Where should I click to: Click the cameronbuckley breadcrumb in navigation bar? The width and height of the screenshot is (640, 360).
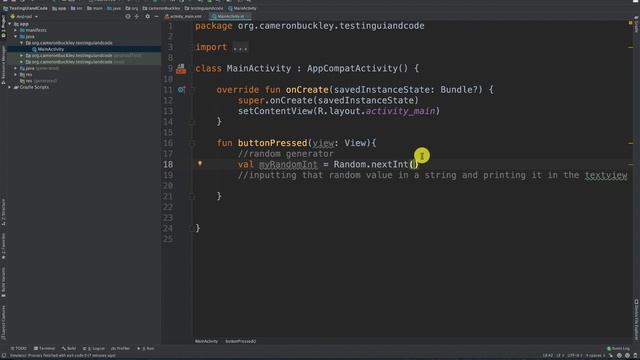[x=161, y=8]
